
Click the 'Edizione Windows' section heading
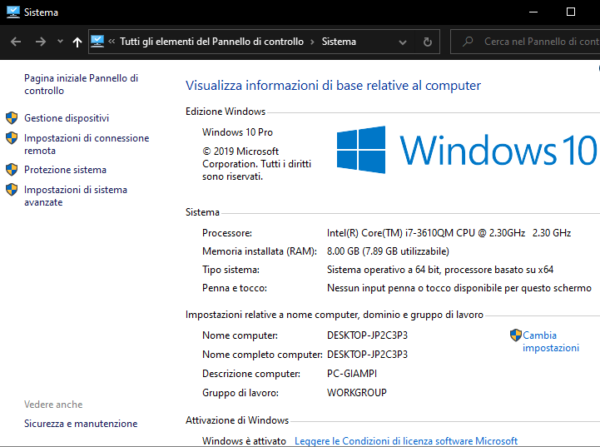(x=225, y=111)
